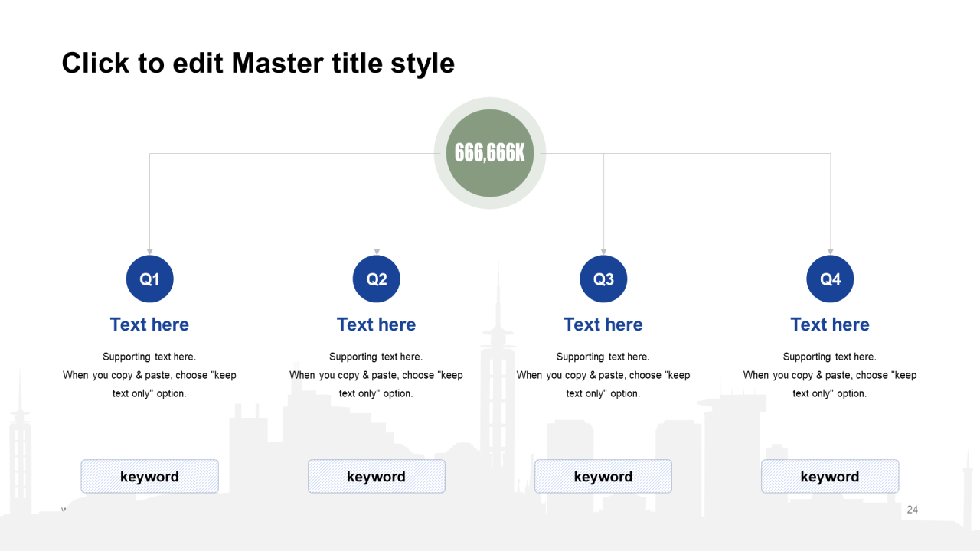Select the "Text here" heading below Q2
Screen dimensions: 980x551
(376, 324)
